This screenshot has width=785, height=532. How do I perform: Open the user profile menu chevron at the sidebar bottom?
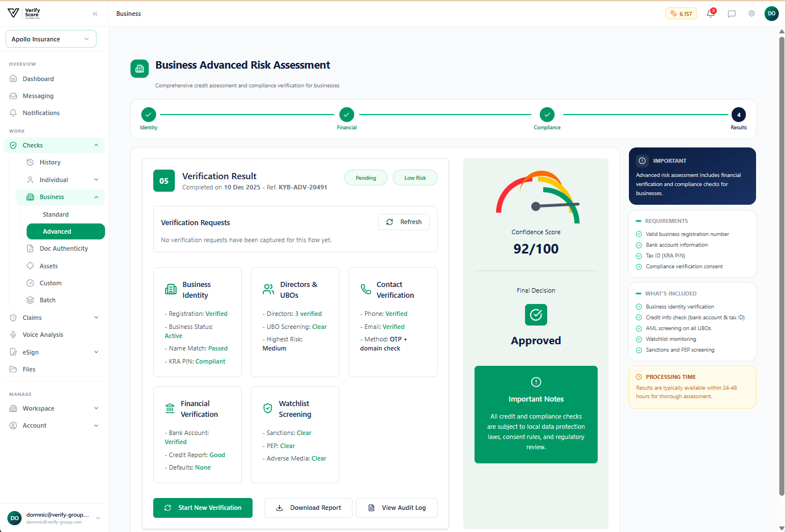click(x=98, y=518)
